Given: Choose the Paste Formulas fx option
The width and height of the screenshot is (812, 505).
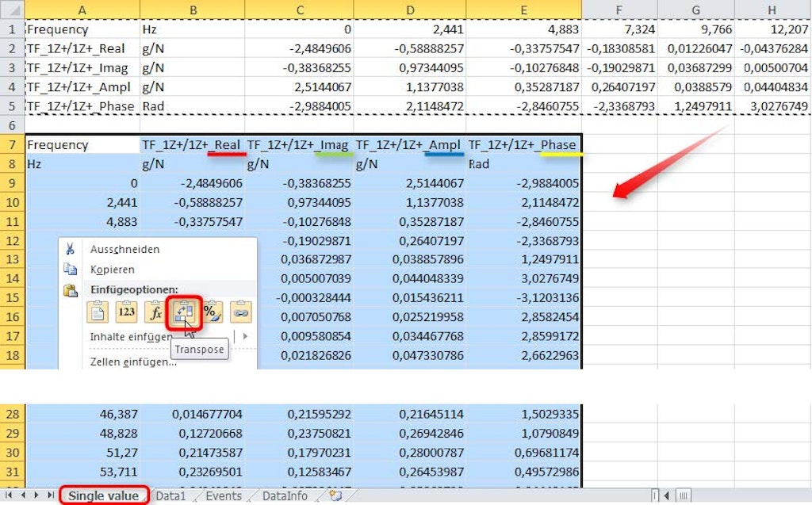Looking at the screenshot, I should tap(155, 312).
